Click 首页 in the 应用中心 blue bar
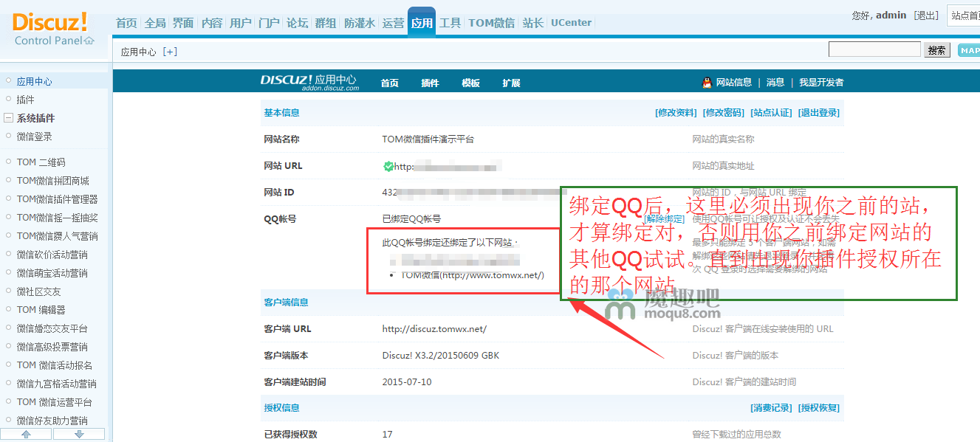Image resolution: width=980 pixels, height=442 pixels. point(390,83)
